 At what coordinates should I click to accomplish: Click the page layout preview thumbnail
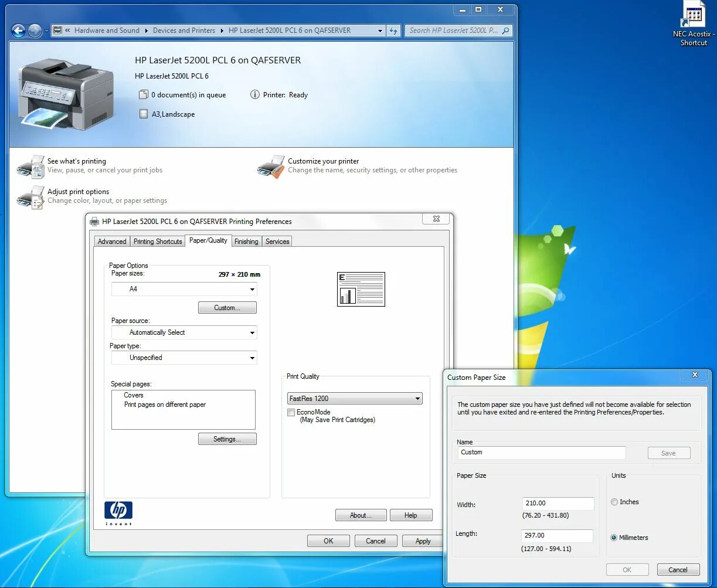pyautogui.click(x=361, y=289)
